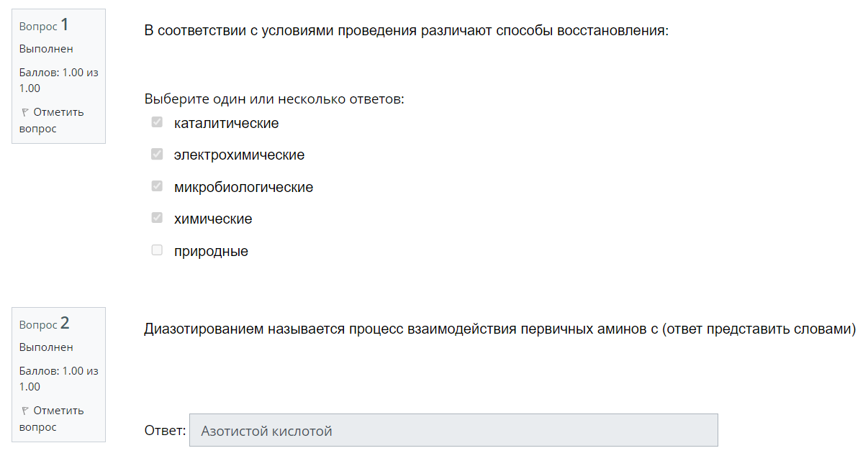Viewport: 868px width, 466px height.
Task: Click the 'каталитические' option label
Action: tap(226, 124)
